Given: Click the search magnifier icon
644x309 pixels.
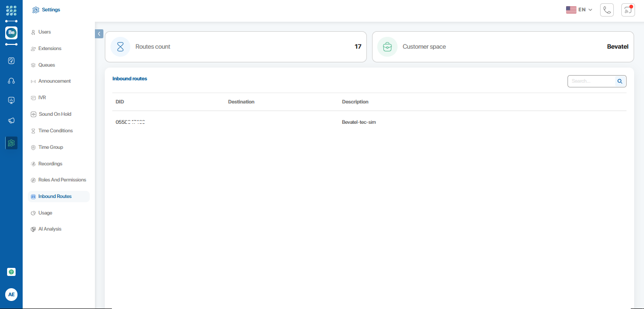Looking at the screenshot, I should coord(620,81).
